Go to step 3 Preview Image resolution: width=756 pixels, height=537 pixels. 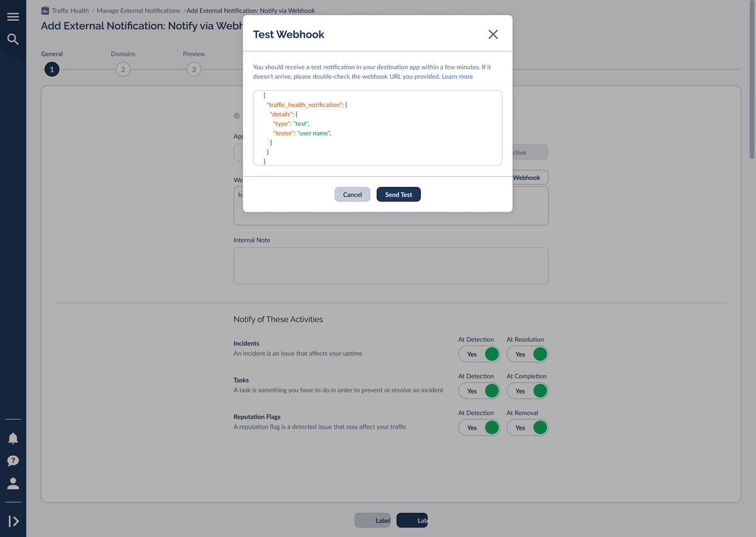click(194, 69)
